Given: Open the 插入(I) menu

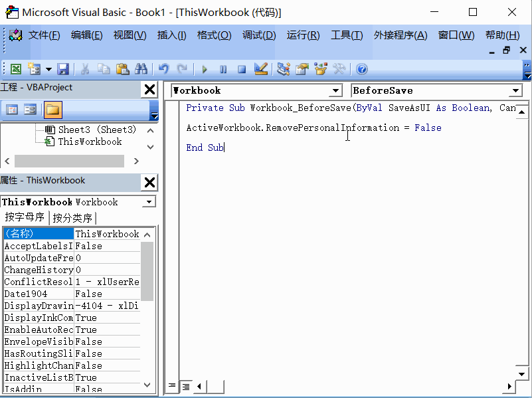Looking at the screenshot, I should pos(171,35).
